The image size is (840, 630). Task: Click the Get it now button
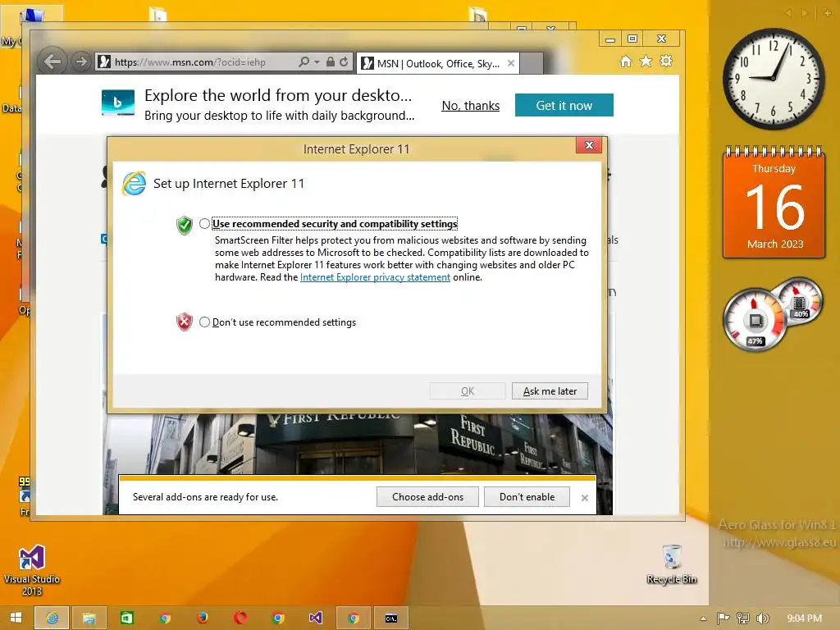(x=564, y=105)
